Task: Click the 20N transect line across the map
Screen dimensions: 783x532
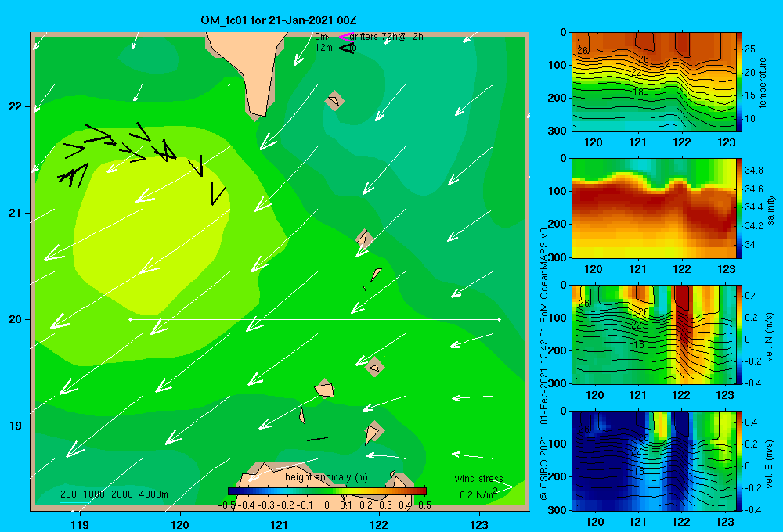Action: click(315, 319)
